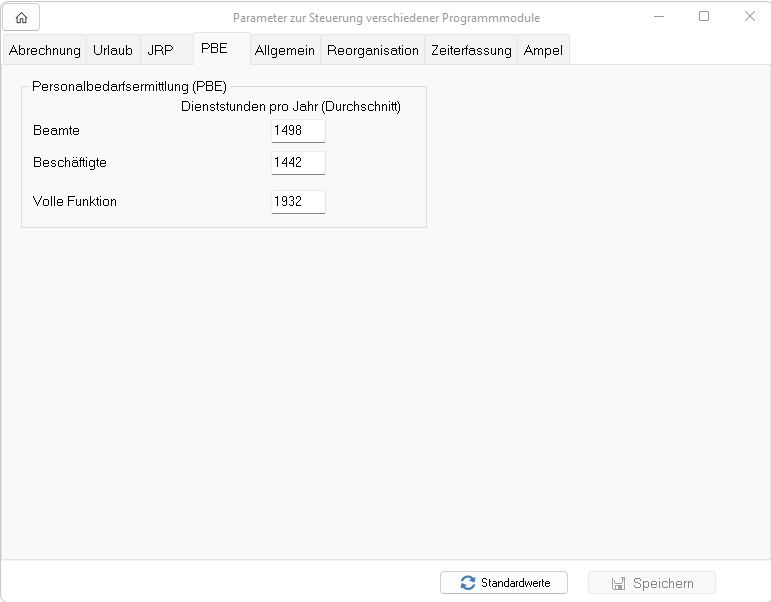Open the Reorganisation tab
Image resolution: width=771 pixels, height=602 pixels.
(x=373, y=50)
